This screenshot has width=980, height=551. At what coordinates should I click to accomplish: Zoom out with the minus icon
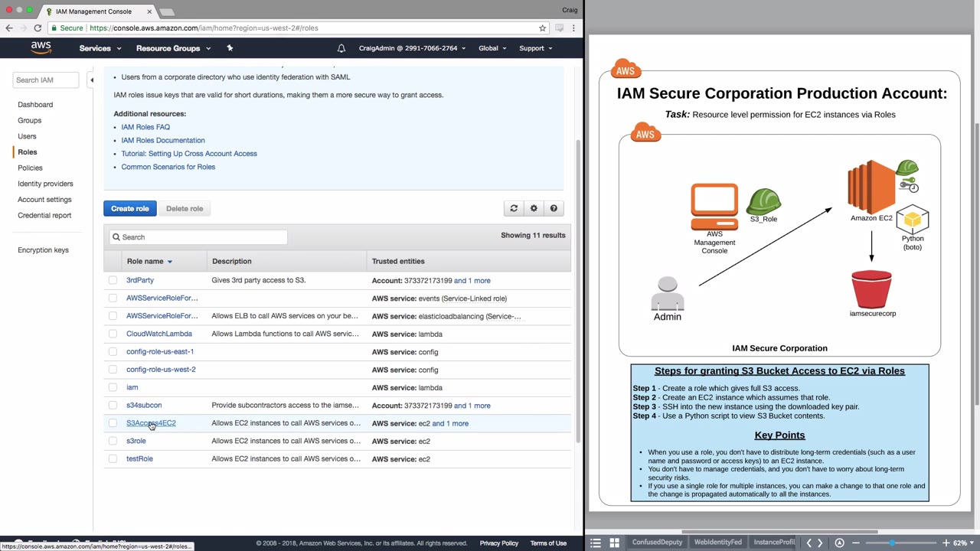[x=855, y=543]
